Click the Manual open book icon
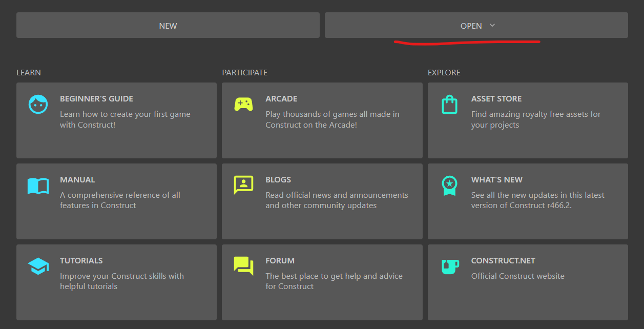This screenshot has height=329, width=644. [38, 186]
